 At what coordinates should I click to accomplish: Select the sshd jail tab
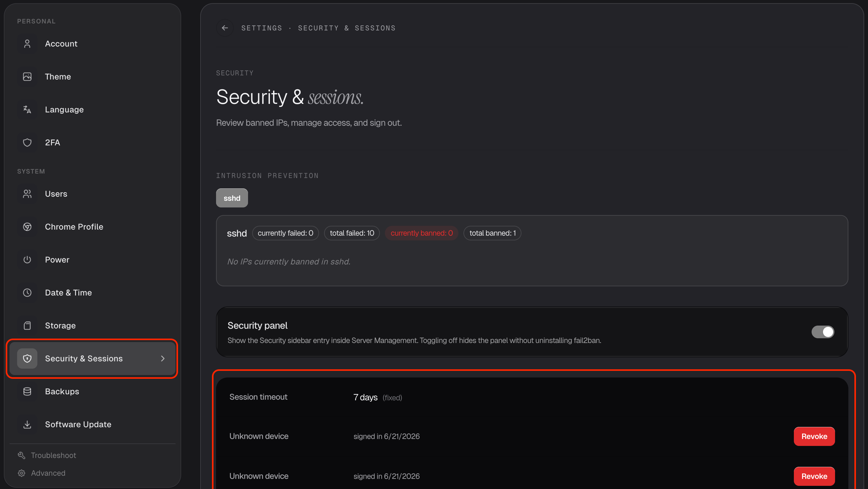click(x=232, y=198)
